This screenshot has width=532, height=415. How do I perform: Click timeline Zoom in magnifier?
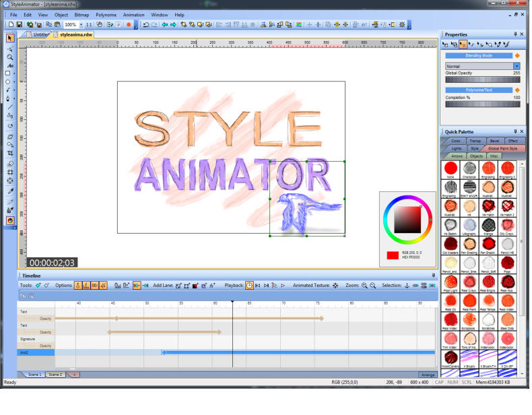(x=364, y=286)
